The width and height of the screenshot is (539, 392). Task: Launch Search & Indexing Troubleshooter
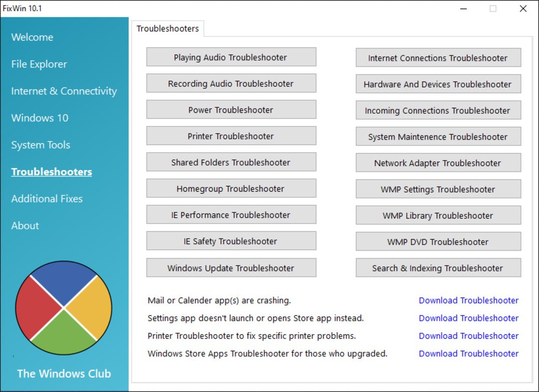tap(438, 268)
